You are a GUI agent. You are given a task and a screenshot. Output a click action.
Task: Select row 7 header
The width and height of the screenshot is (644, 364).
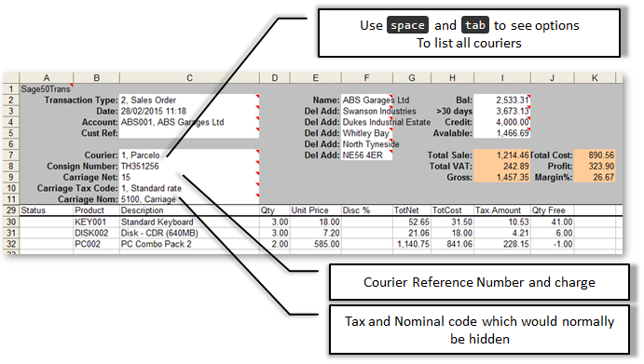(x=11, y=155)
